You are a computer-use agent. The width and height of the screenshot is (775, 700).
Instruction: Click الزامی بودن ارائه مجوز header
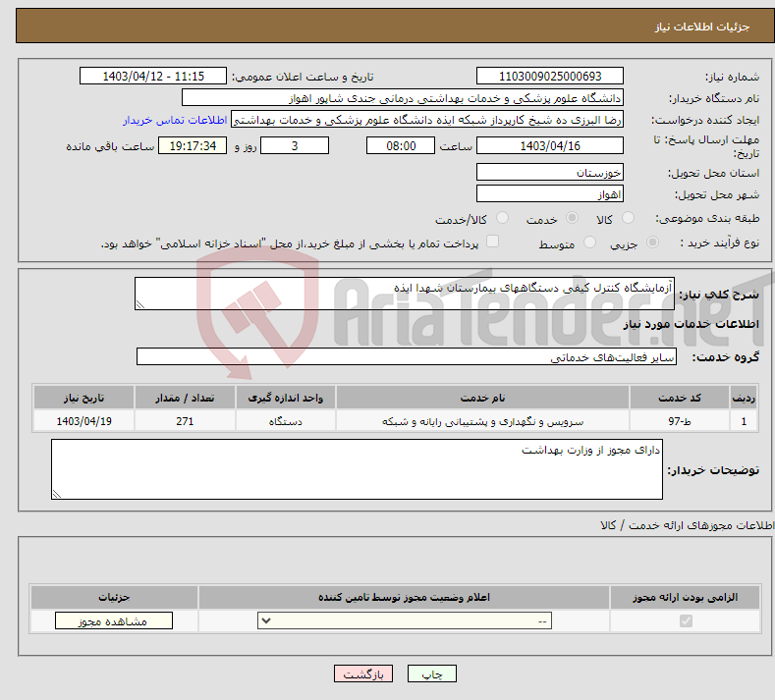point(685,597)
